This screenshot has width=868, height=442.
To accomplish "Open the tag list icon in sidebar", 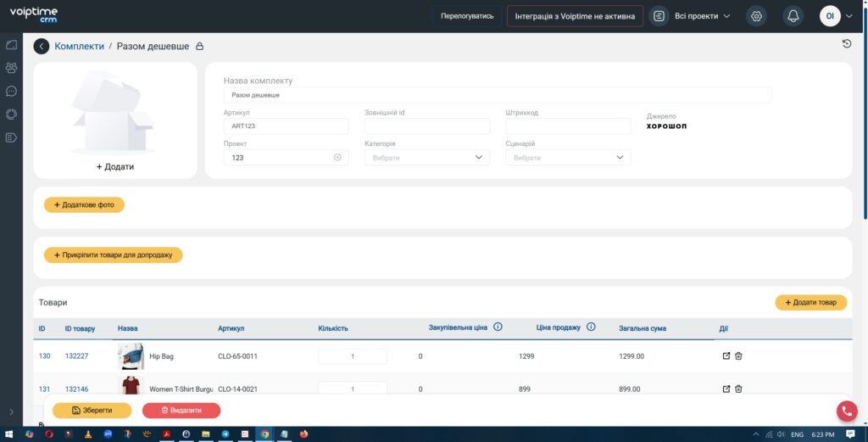I will tap(11, 137).
